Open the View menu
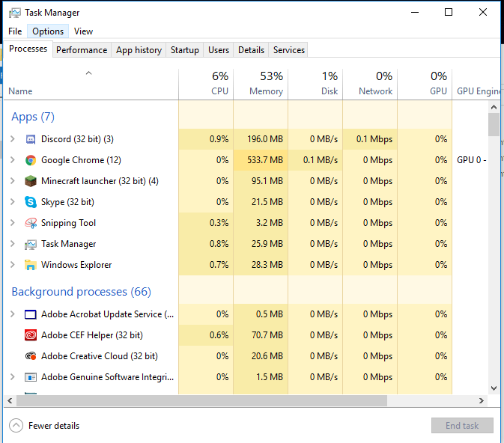504x443 pixels. pos(83,31)
